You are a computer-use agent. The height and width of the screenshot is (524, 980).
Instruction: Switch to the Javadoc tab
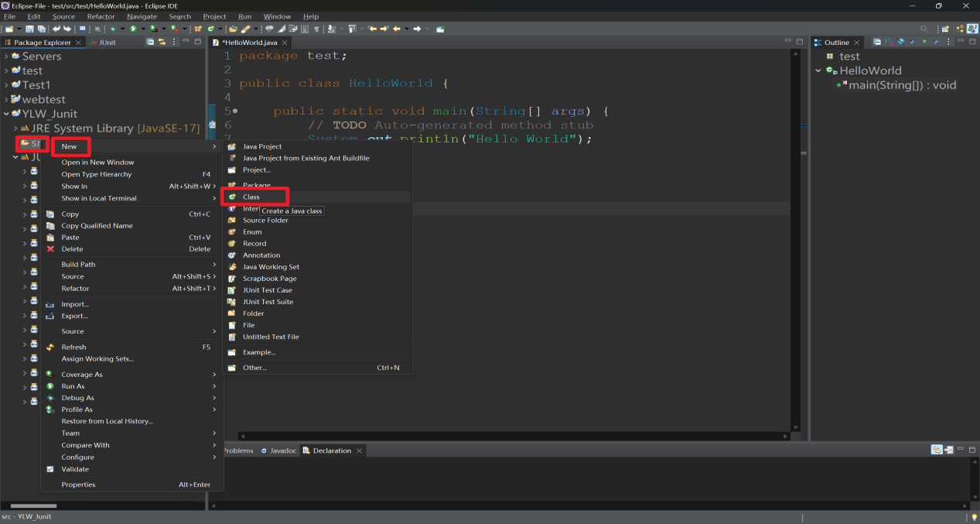tap(278, 450)
